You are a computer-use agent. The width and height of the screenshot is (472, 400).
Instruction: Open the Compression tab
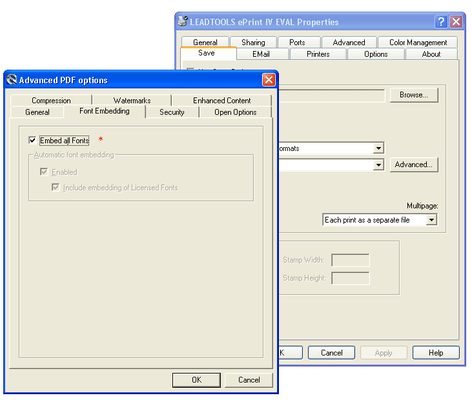point(51,100)
